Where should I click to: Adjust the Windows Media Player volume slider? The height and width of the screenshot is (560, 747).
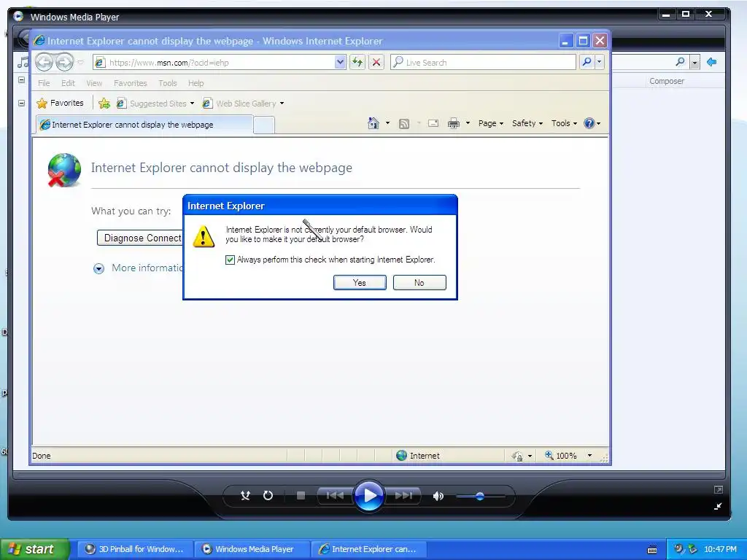[x=480, y=496]
